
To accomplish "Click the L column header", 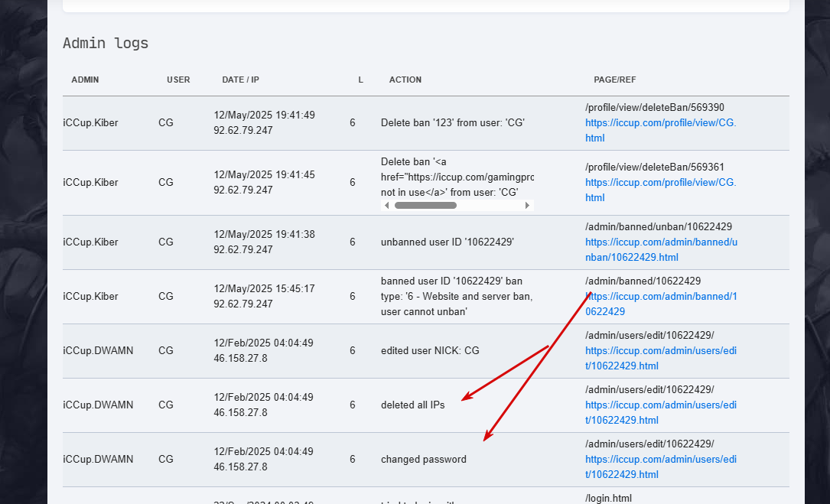I will (360, 80).
